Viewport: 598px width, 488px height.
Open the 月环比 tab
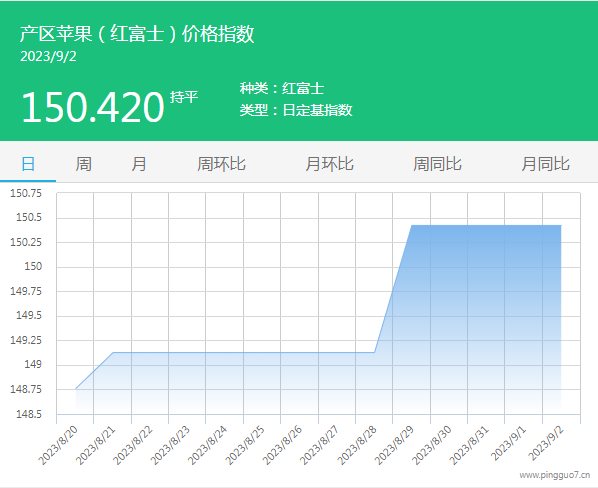point(330,164)
